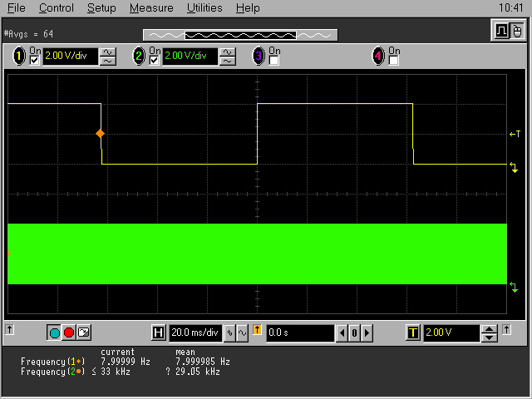The height and width of the screenshot is (399, 532).
Task: Disable channel 2 On checkbox
Action: click(154, 61)
